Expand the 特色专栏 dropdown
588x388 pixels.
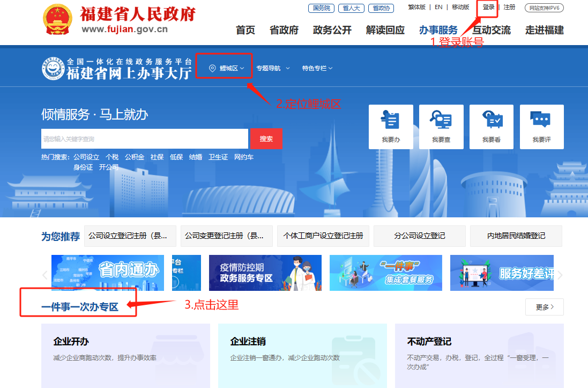317,68
